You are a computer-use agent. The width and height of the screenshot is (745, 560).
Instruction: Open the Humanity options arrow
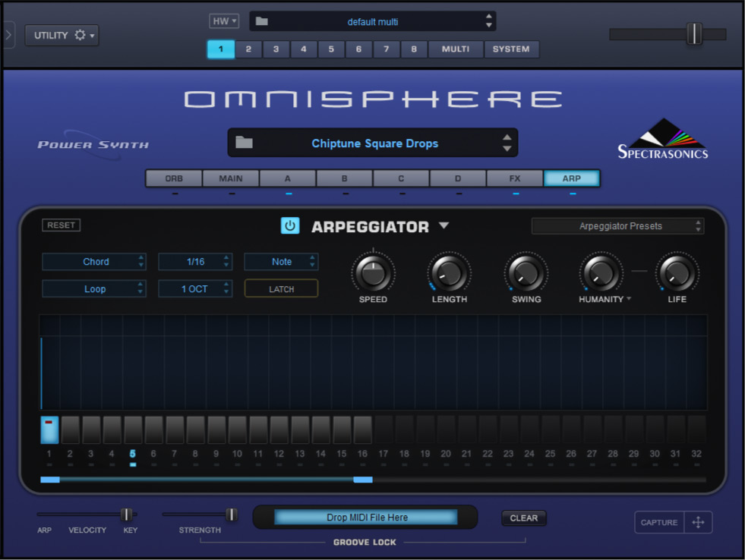pyautogui.click(x=629, y=298)
